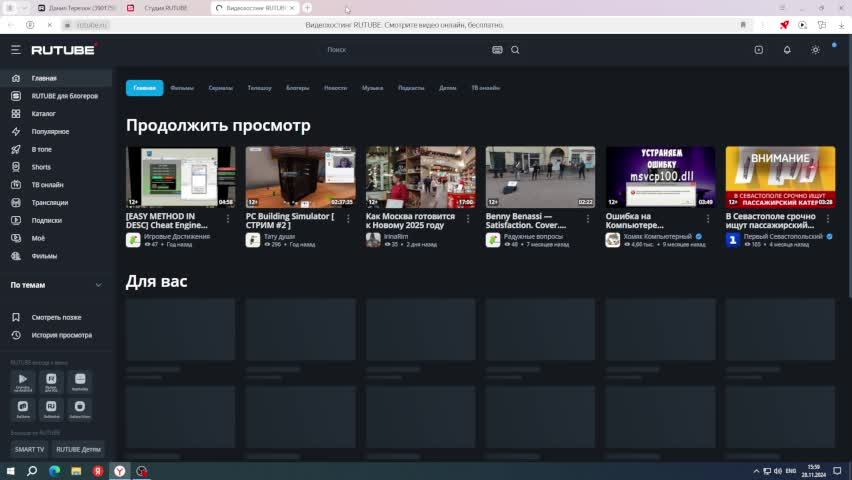Open Главная in the sidebar
Viewport: 852px width, 480px height.
56,78
